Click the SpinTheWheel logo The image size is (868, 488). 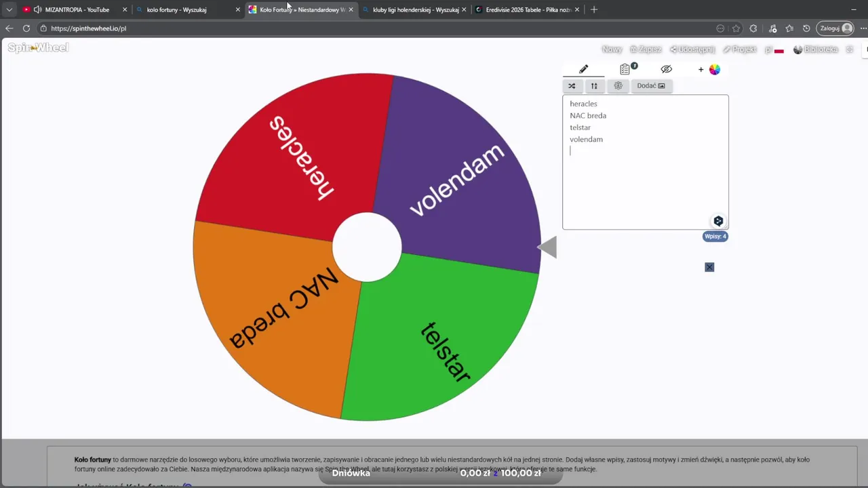tap(38, 47)
